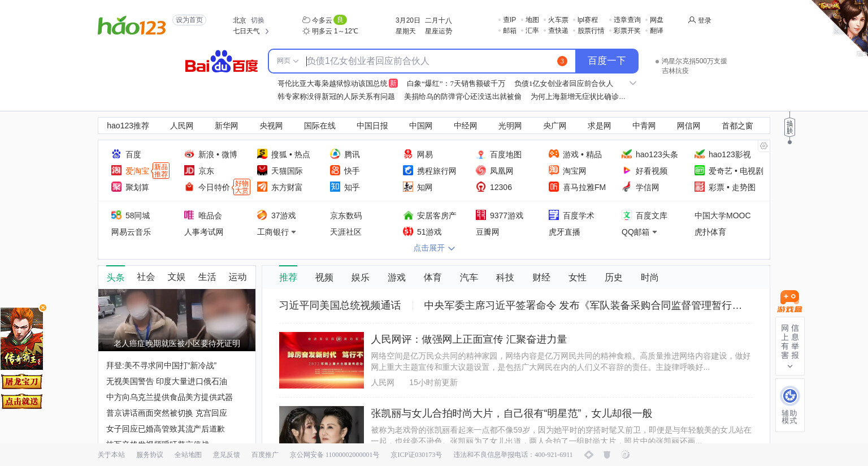868x466 pixels.
Task: Switch to the 科技 feed tab
Action: tap(505, 277)
